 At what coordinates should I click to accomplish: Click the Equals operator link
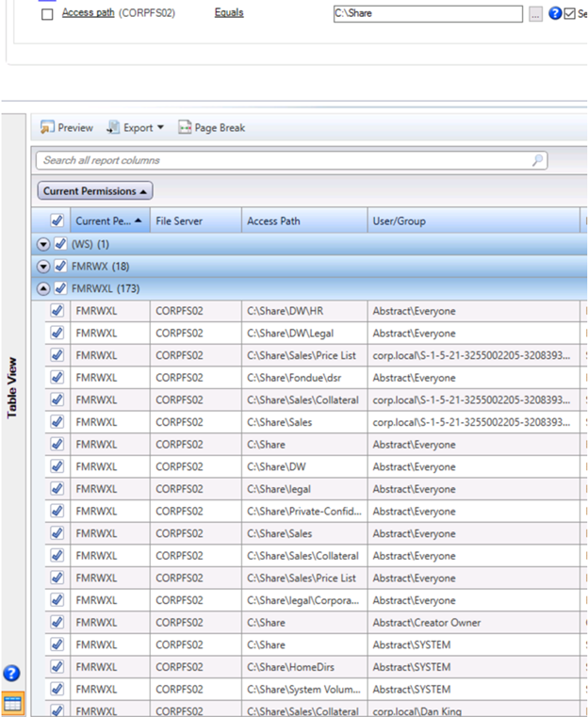(x=229, y=13)
